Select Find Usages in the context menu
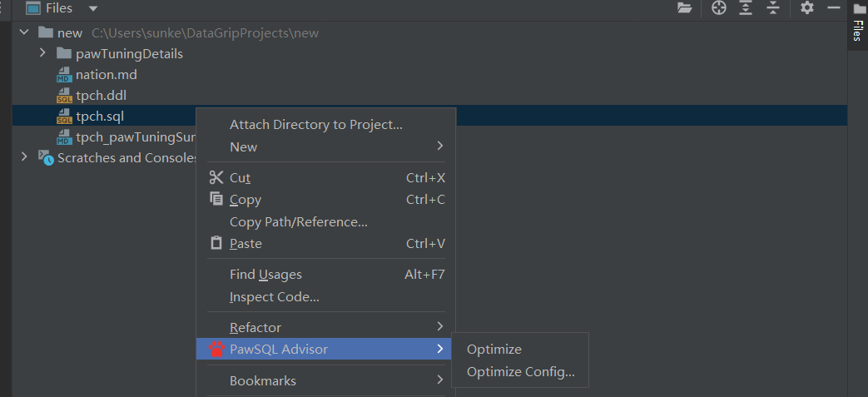The image size is (868, 397). [x=265, y=275]
